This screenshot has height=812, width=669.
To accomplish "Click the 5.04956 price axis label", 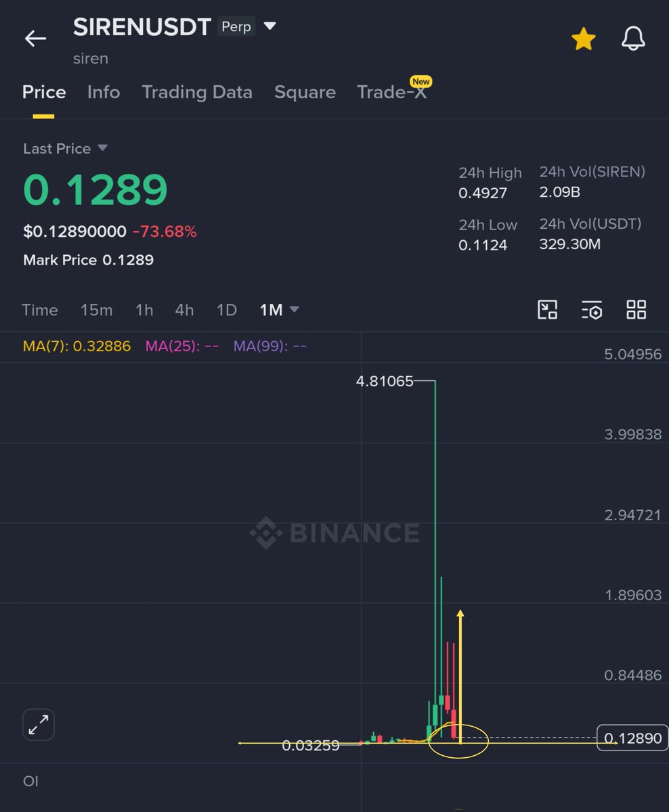I will (632, 354).
